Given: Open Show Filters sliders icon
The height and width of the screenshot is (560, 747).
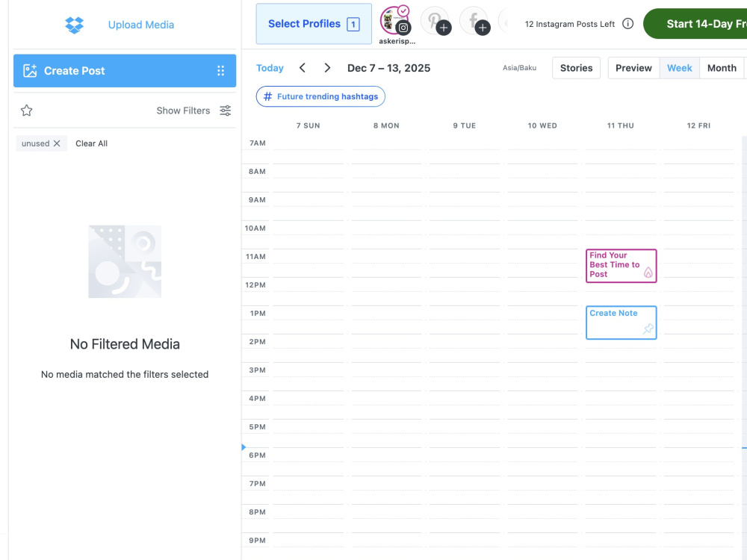Looking at the screenshot, I should point(226,111).
